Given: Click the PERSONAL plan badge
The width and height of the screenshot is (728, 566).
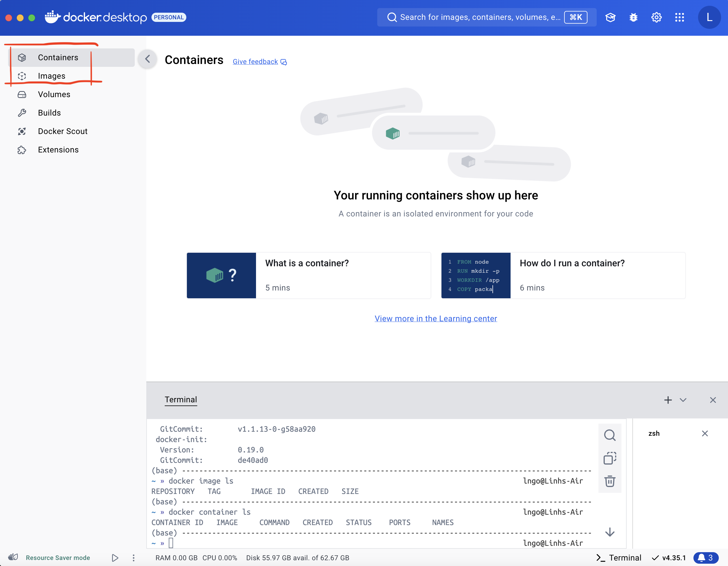Looking at the screenshot, I should [169, 17].
